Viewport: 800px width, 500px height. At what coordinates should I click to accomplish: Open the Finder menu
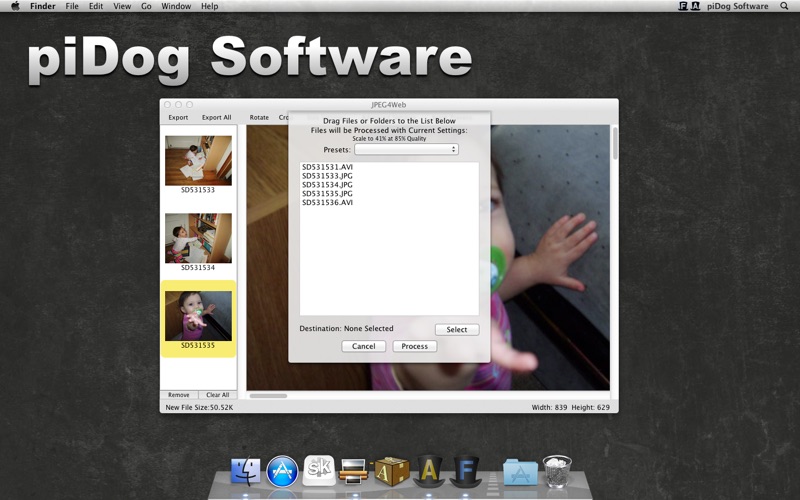[x=43, y=6]
